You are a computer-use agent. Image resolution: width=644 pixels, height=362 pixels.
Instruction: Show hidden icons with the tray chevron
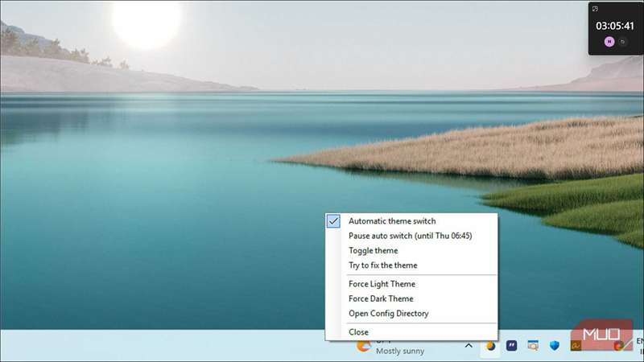pyautogui.click(x=469, y=346)
